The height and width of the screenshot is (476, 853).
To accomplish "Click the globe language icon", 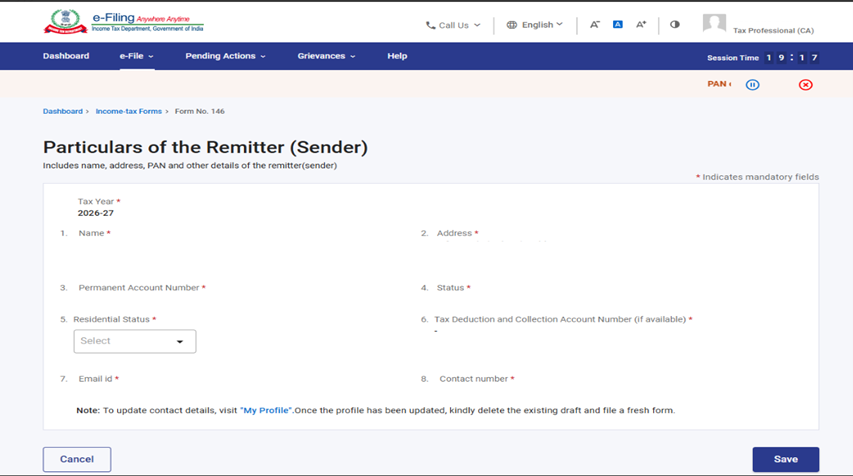I will point(512,25).
